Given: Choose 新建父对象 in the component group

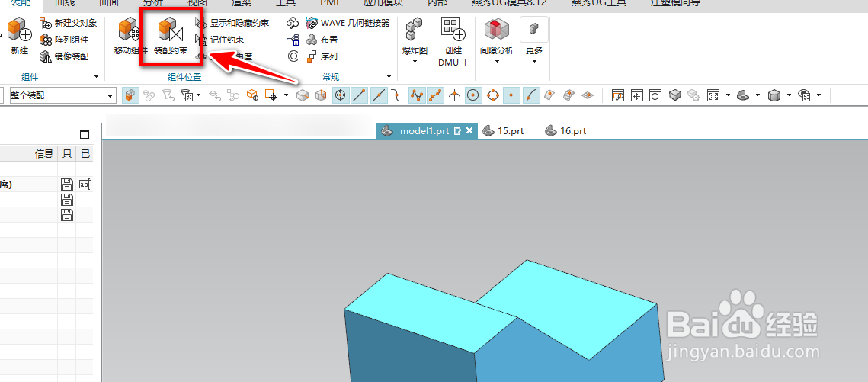Looking at the screenshot, I should coord(69,23).
